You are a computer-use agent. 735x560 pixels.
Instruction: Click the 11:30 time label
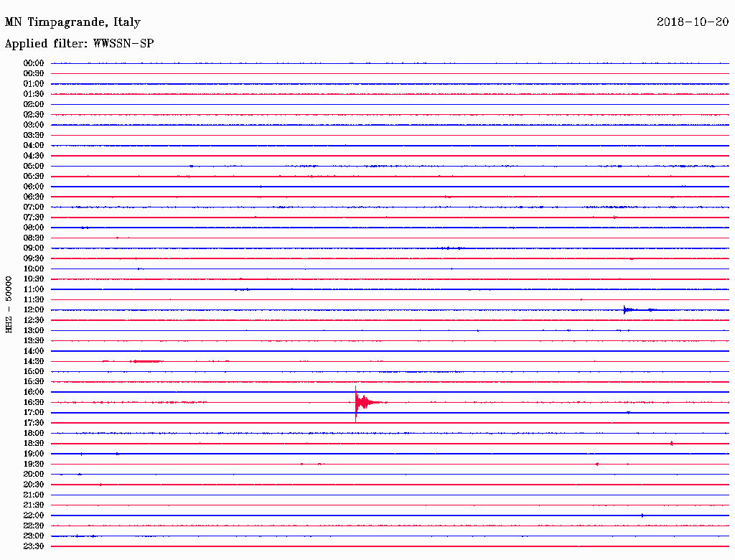(x=34, y=299)
